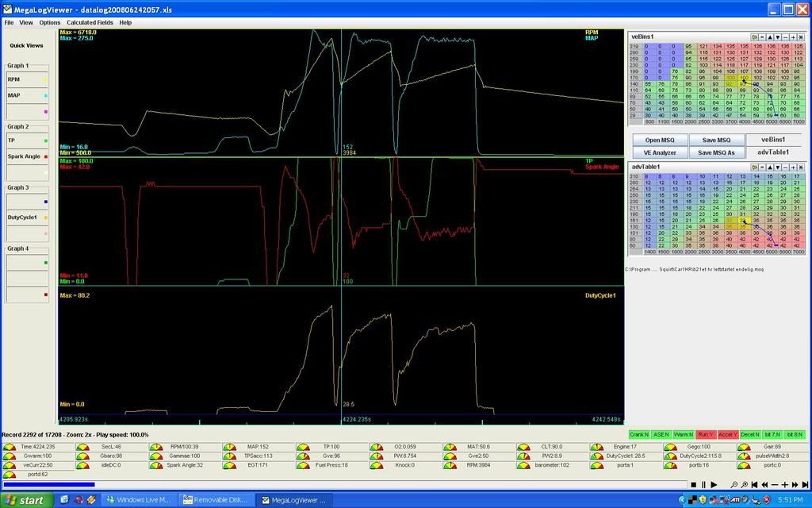Jump to the first log record
812x508 pixels.
point(755,485)
